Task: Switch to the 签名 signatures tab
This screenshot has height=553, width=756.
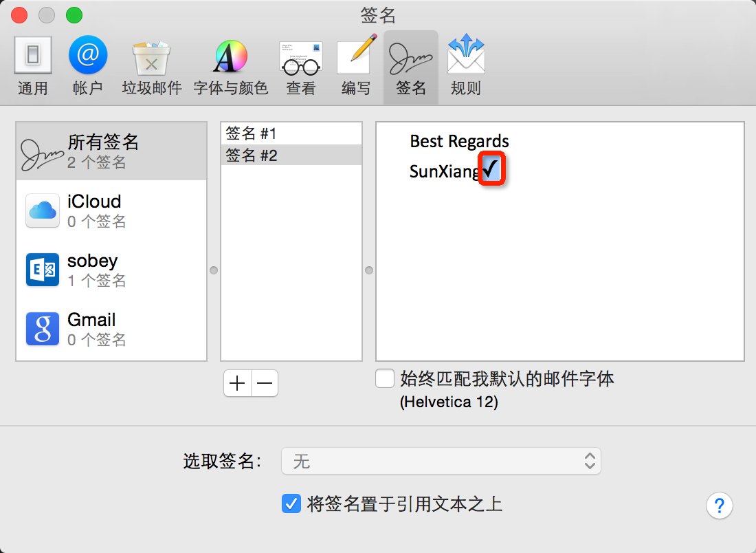Action: click(410, 67)
